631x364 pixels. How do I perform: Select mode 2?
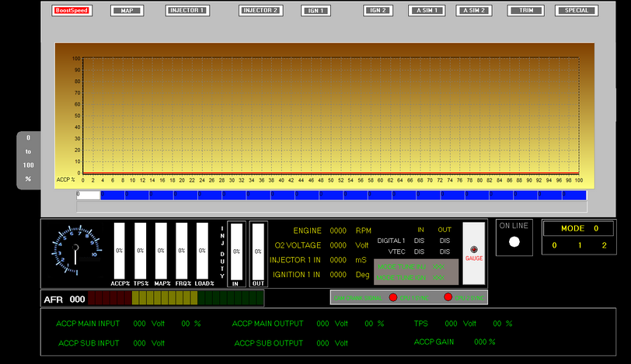[x=605, y=245]
